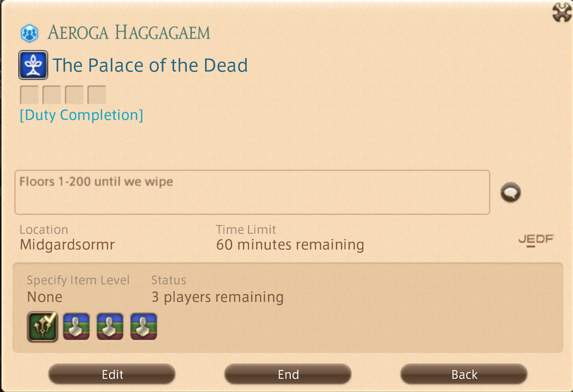Toggle the third empty condition box
573x392 pixels.
[74, 94]
